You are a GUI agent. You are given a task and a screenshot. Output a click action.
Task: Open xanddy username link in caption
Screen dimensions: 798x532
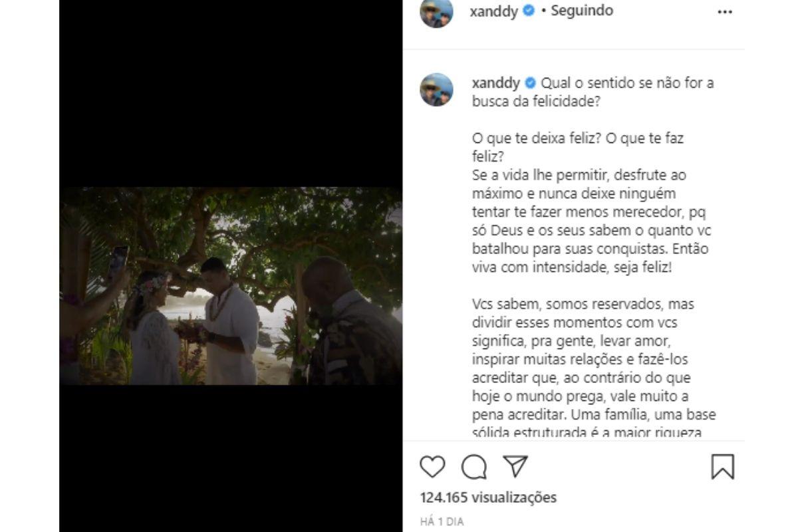[495, 84]
